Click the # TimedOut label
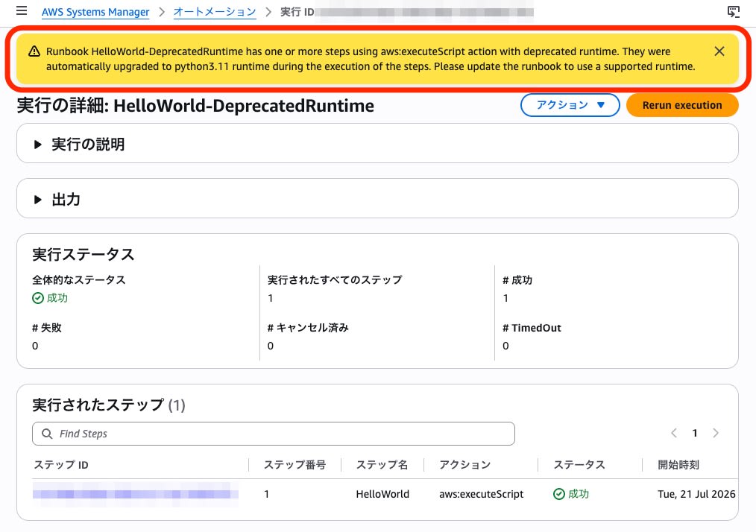 coord(532,328)
